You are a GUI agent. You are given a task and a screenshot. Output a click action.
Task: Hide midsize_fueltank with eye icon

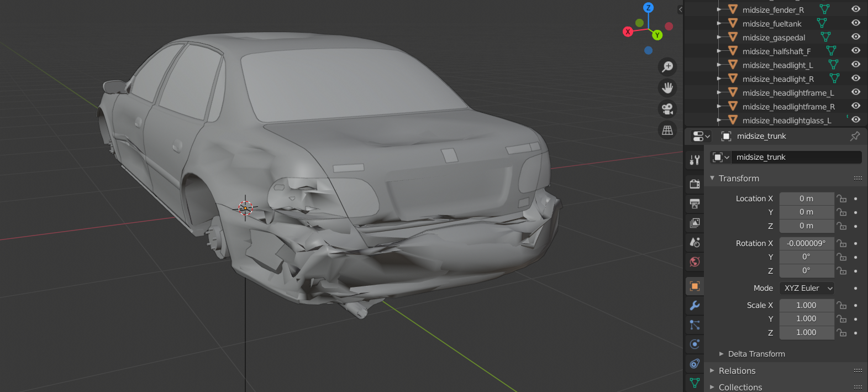tap(856, 23)
